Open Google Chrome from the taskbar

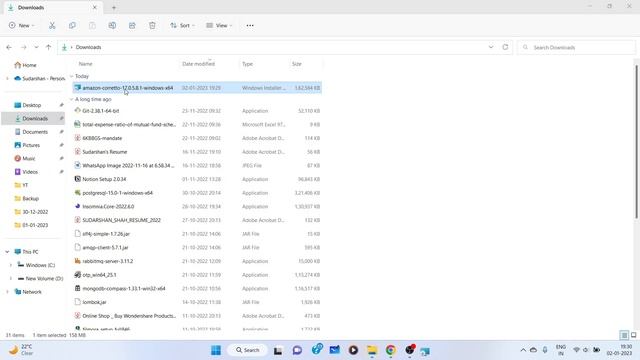[x=391, y=350]
